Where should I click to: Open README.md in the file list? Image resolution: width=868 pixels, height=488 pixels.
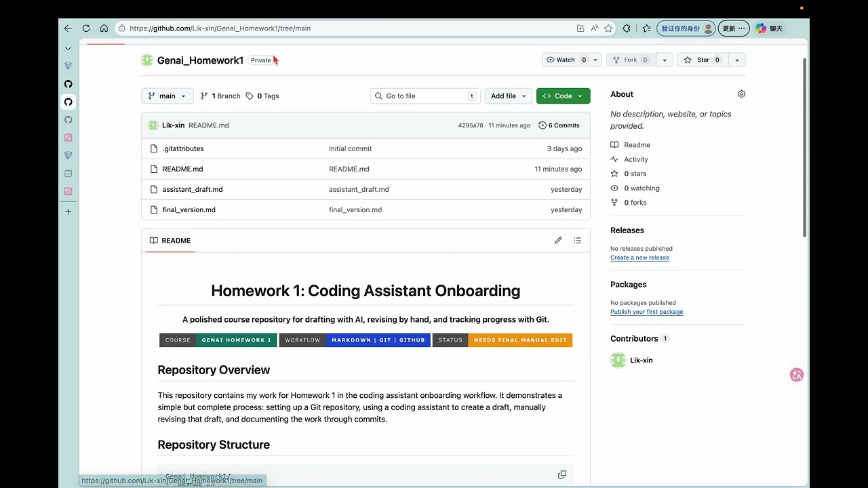[x=182, y=169]
